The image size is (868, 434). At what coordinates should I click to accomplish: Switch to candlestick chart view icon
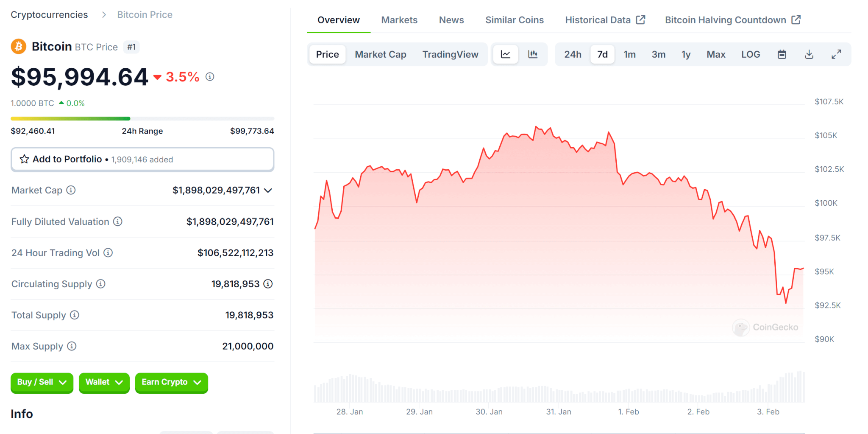533,54
